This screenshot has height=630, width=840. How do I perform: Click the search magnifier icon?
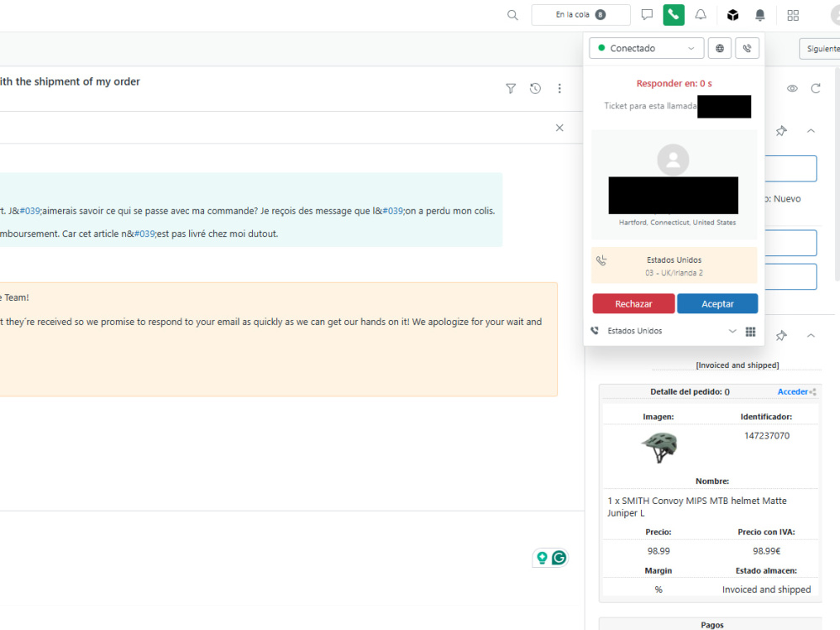[512, 15]
